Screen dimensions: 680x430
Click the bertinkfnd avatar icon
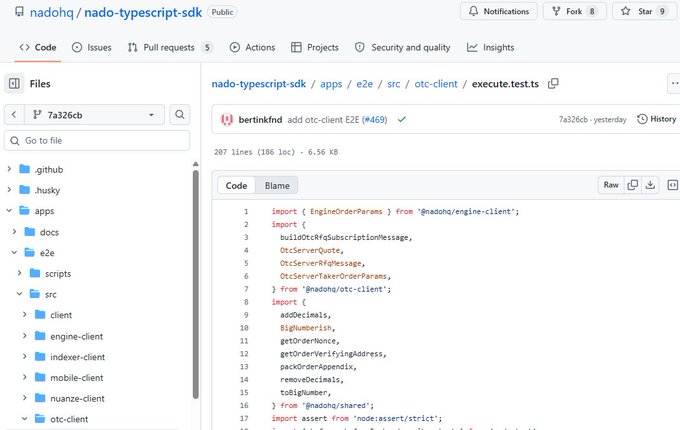226,119
